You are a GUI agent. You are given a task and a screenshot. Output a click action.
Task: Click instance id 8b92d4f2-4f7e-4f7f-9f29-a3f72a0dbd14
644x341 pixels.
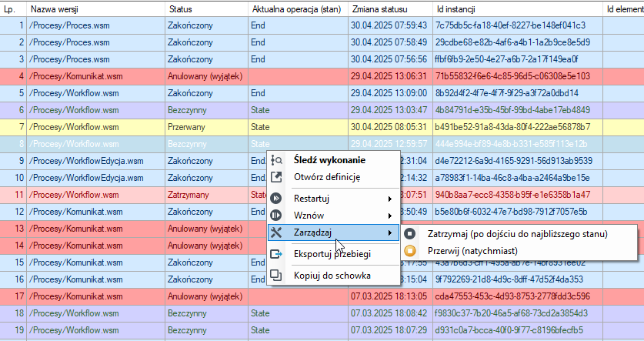pos(518,93)
